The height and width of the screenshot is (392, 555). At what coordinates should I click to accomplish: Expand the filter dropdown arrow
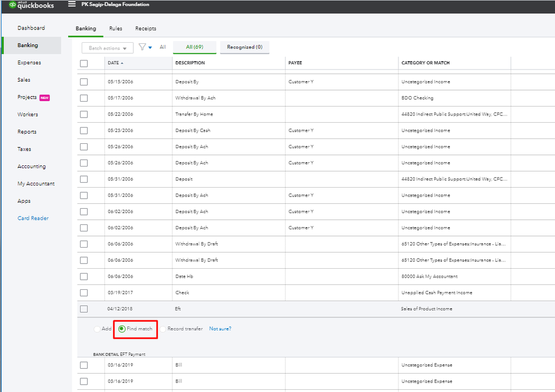point(150,48)
